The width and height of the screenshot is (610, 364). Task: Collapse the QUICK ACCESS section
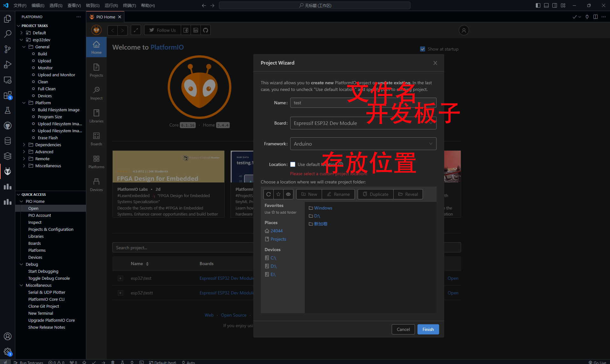19,195
